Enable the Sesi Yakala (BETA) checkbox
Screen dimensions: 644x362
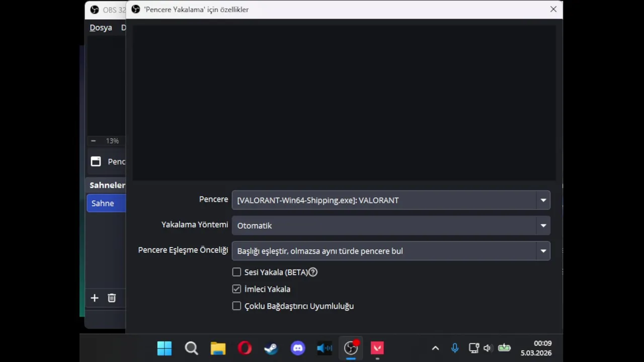click(x=236, y=272)
